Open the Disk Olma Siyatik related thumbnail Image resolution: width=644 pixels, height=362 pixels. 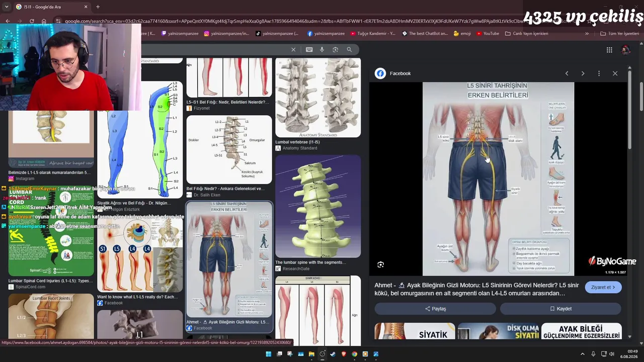[498, 331]
